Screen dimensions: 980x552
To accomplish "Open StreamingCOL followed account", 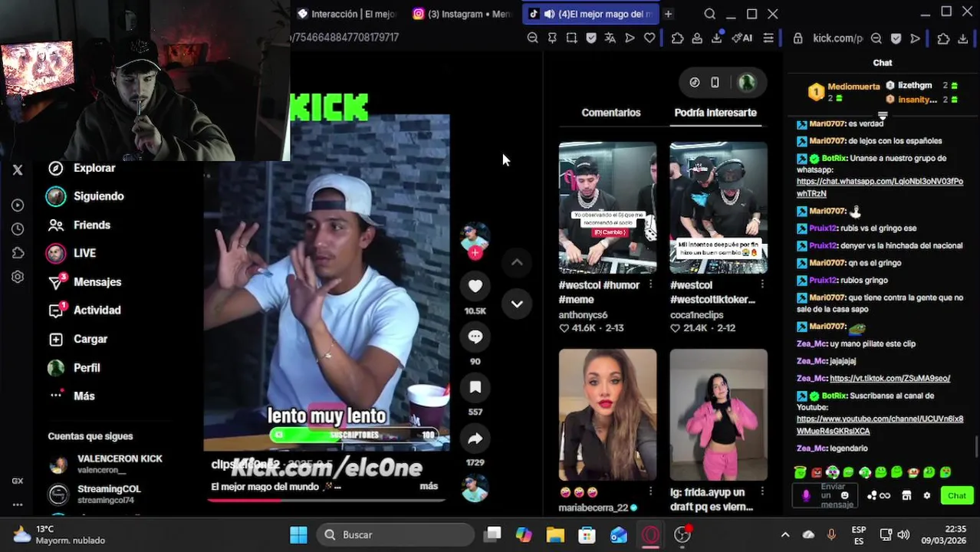I will (x=96, y=494).
